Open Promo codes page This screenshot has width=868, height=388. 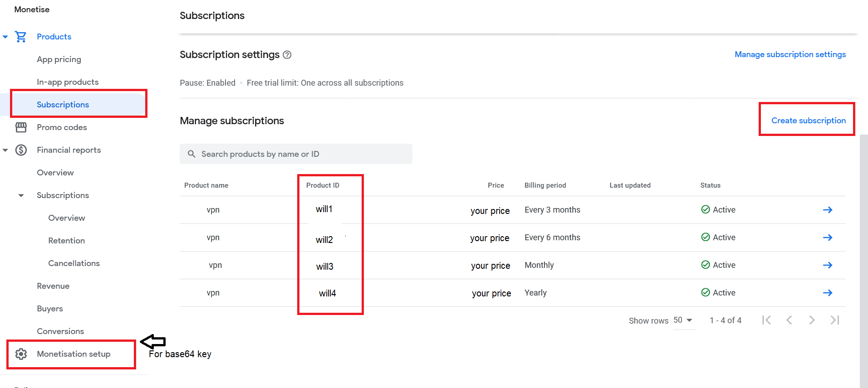(62, 127)
